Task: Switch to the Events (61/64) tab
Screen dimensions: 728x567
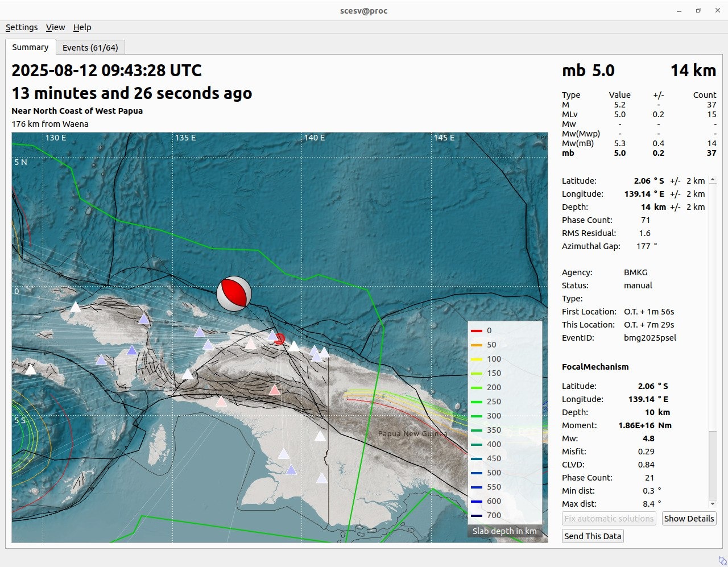Action: (x=90, y=48)
